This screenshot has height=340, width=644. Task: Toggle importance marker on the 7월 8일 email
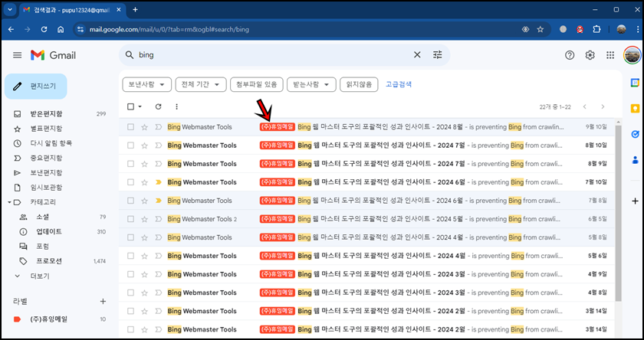tap(159, 201)
